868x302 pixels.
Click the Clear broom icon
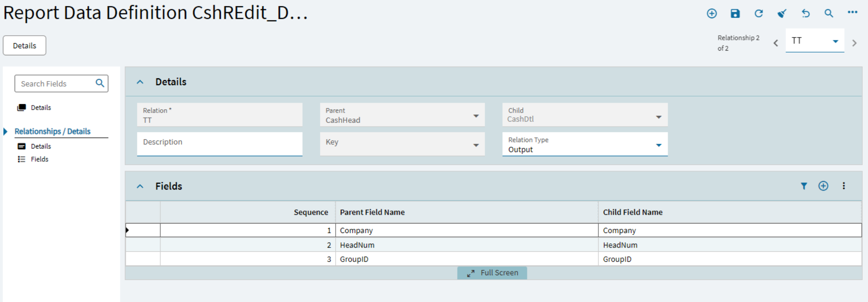[x=782, y=14]
